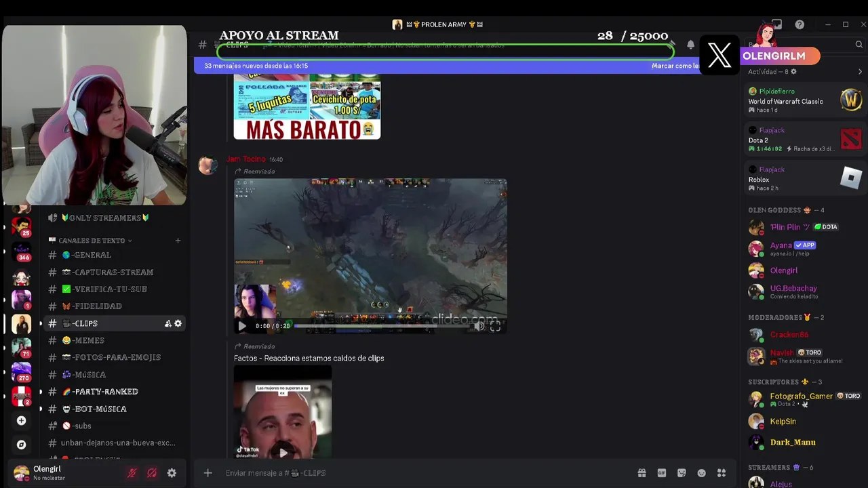868x488 pixels.
Task: Open Actividad settings gear
Action: [x=794, y=72]
